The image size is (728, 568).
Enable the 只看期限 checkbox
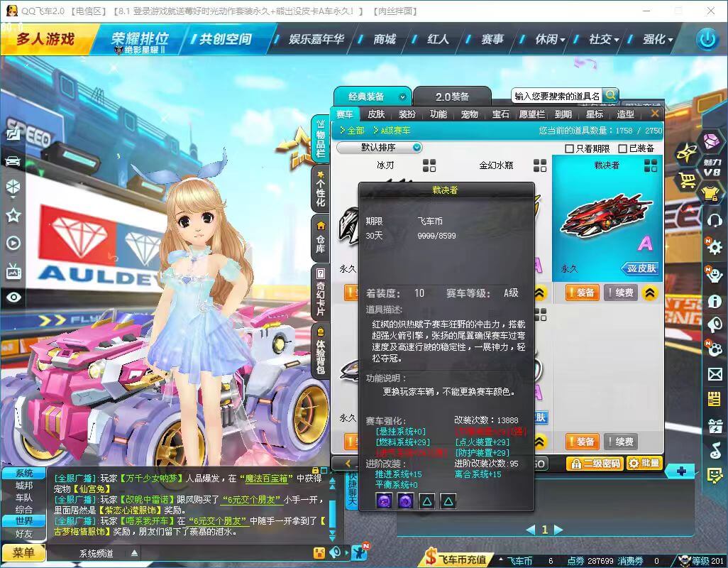569,148
